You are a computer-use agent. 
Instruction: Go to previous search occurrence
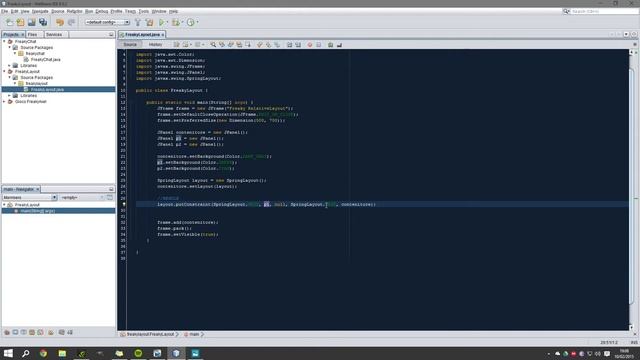point(222,44)
